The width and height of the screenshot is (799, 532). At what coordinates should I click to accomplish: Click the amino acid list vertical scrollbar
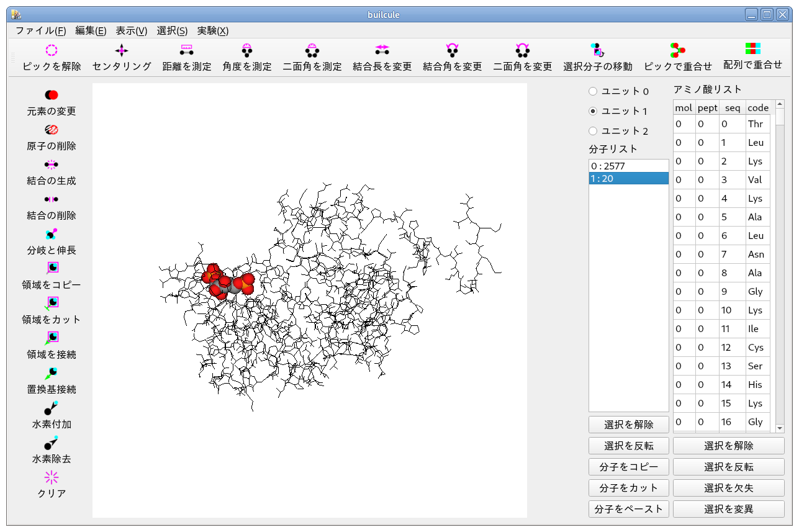coord(780,267)
